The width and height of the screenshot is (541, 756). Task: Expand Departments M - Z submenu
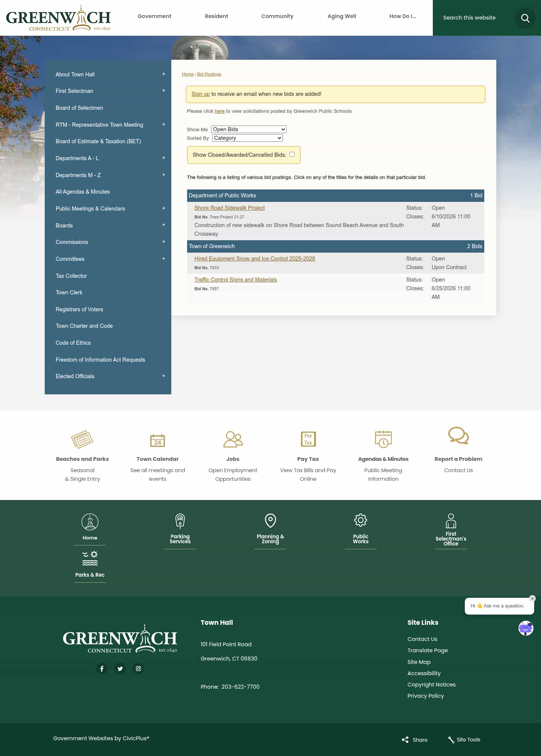(163, 175)
